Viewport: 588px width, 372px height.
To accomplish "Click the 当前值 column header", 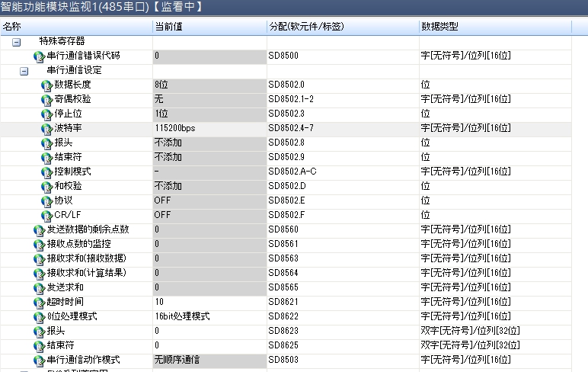I will pyautogui.click(x=209, y=27).
